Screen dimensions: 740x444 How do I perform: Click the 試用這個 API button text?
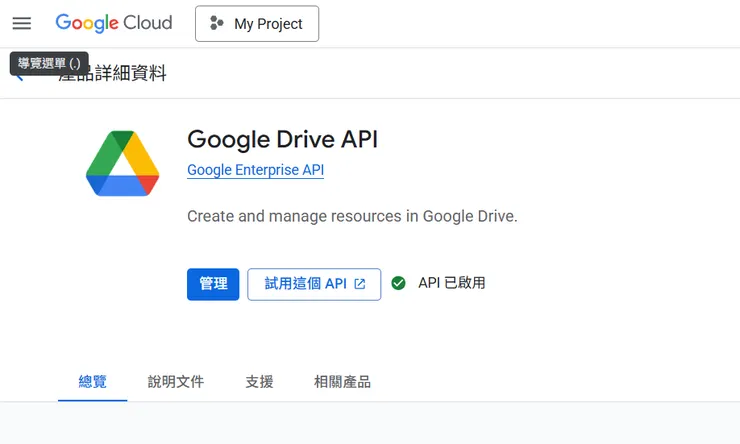(305, 284)
